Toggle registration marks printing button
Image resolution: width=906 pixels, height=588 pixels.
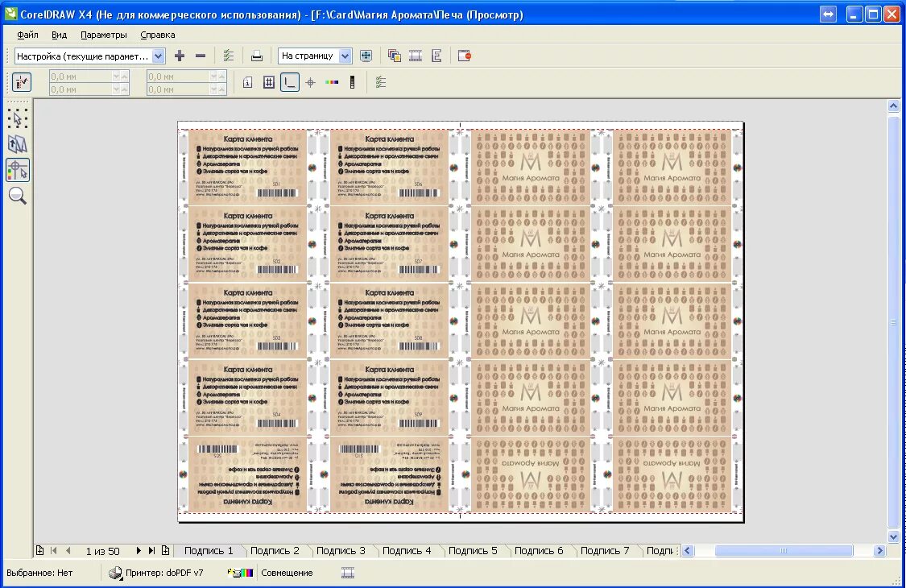[311, 82]
